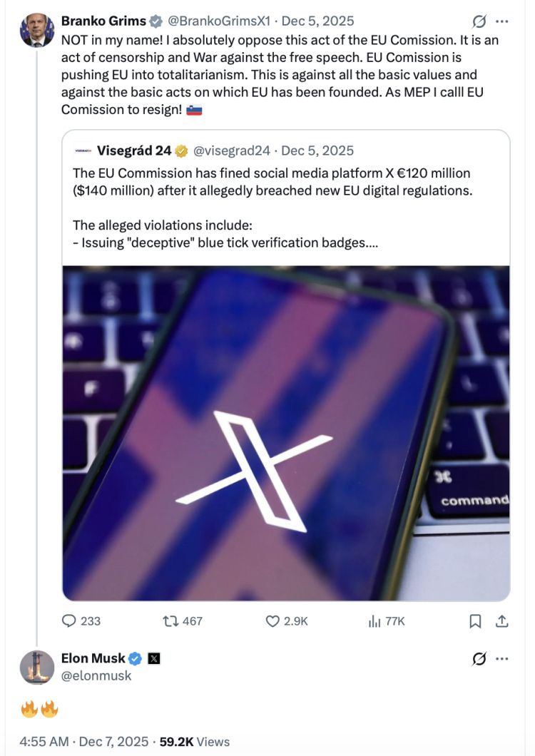
Task: Open the 4:55 AM Dec 7, 2025 timestamp
Action: coord(84,742)
